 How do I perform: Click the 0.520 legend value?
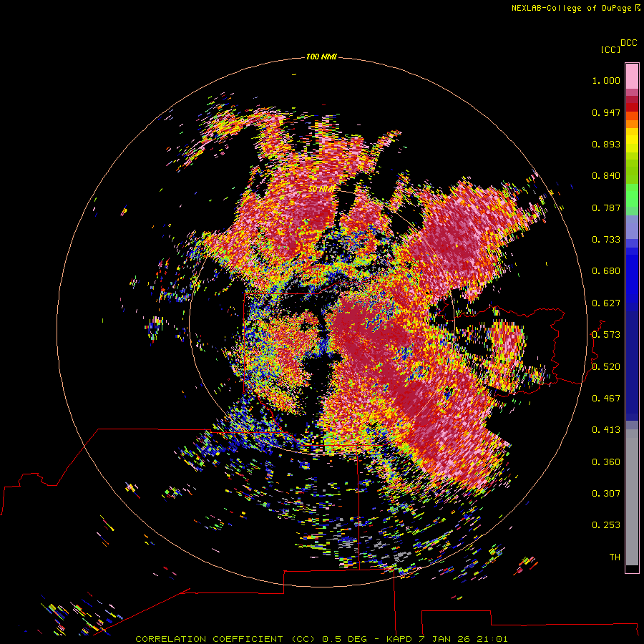click(x=606, y=367)
